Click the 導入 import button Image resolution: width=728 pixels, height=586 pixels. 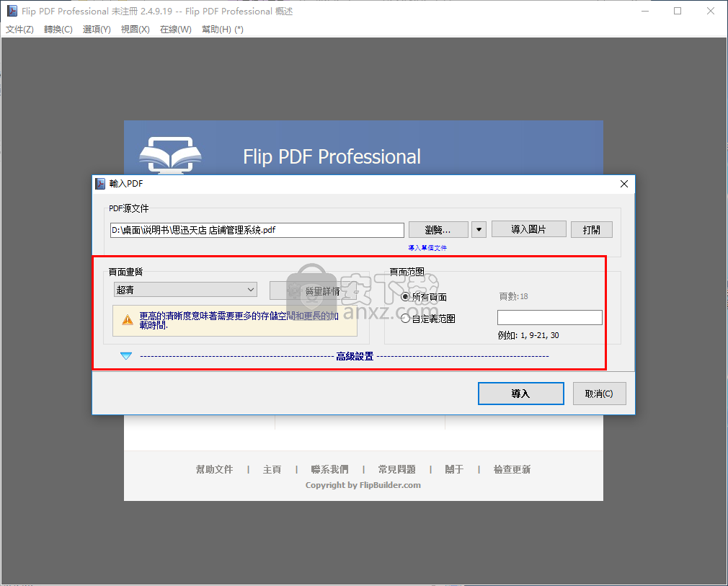tap(521, 394)
